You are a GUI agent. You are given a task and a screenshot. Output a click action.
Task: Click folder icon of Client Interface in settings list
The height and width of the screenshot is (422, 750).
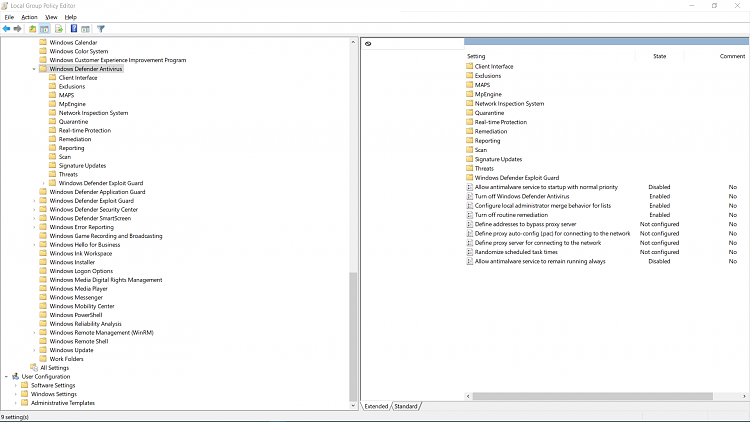(470, 66)
